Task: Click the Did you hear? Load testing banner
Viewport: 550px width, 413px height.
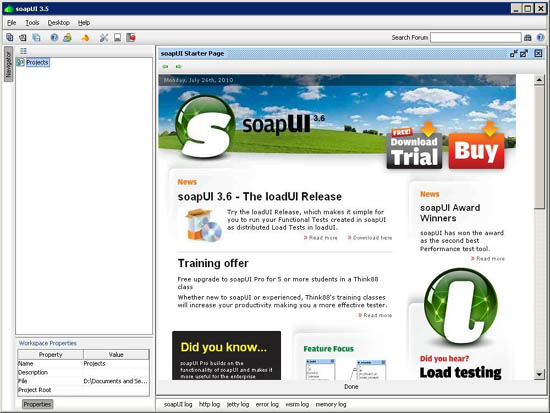Action: click(x=461, y=367)
